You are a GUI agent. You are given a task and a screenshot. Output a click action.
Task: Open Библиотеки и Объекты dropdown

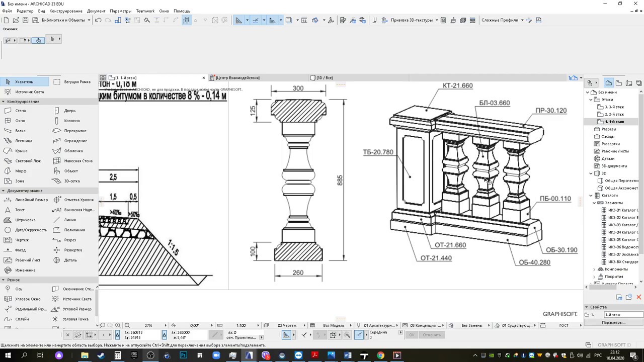point(66,20)
